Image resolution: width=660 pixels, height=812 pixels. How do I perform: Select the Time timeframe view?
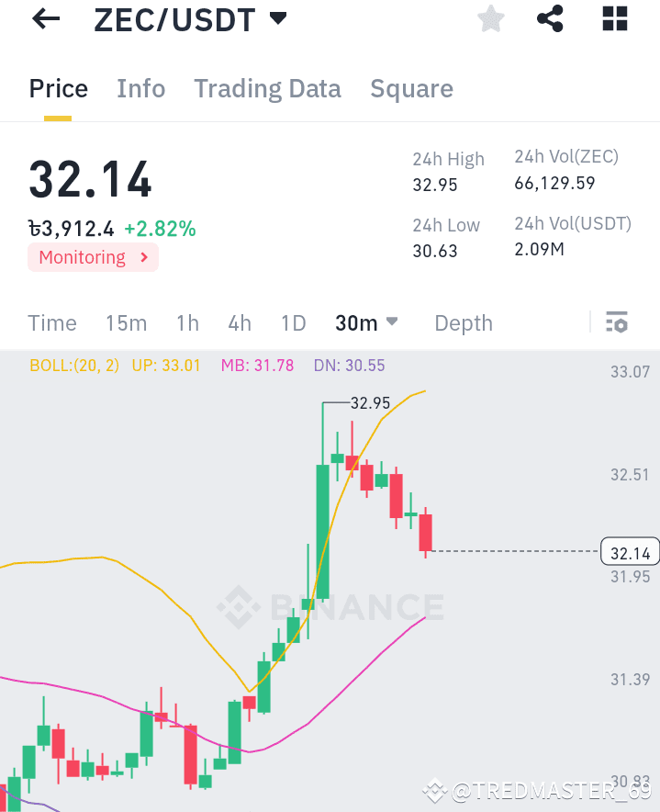coord(51,322)
